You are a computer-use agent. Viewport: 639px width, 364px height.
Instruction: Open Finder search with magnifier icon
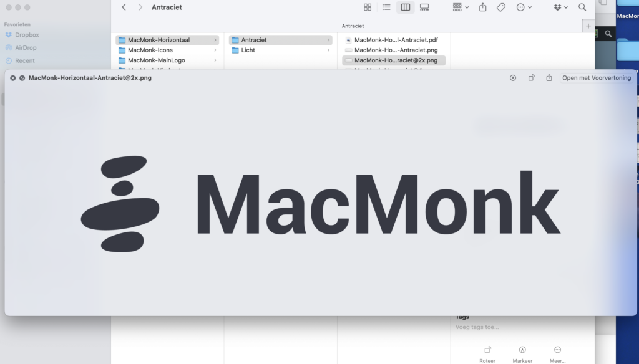(x=582, y=7)
